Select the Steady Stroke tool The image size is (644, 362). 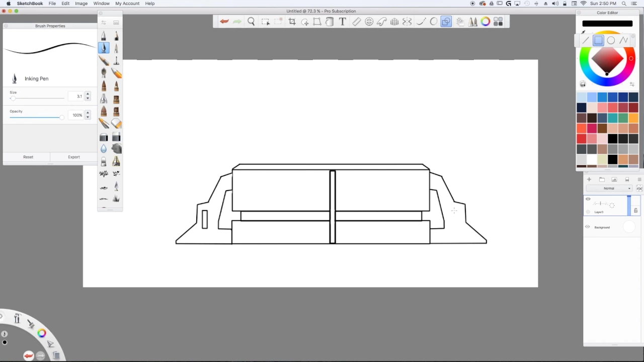point(421,22)
